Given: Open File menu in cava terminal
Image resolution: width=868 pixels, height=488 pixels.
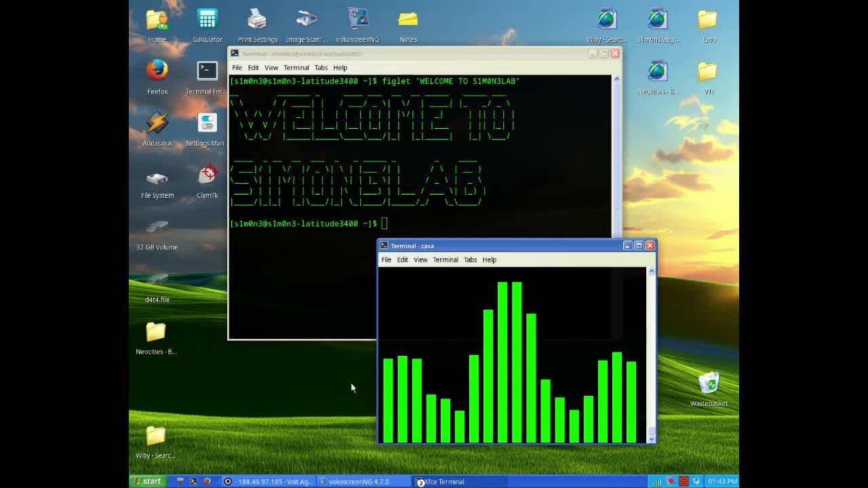Looking at the screenshot, I should click(x=386, y=260).
